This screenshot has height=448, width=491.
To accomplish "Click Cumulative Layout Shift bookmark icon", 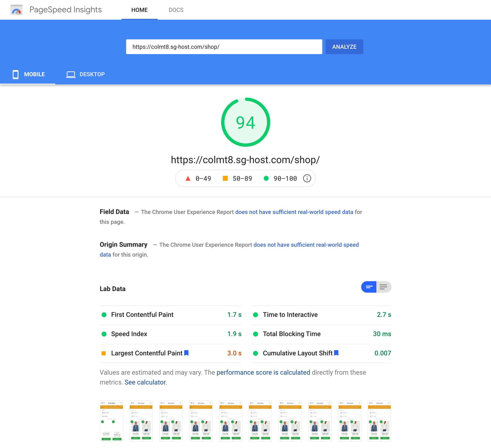I will coord(336,353).
